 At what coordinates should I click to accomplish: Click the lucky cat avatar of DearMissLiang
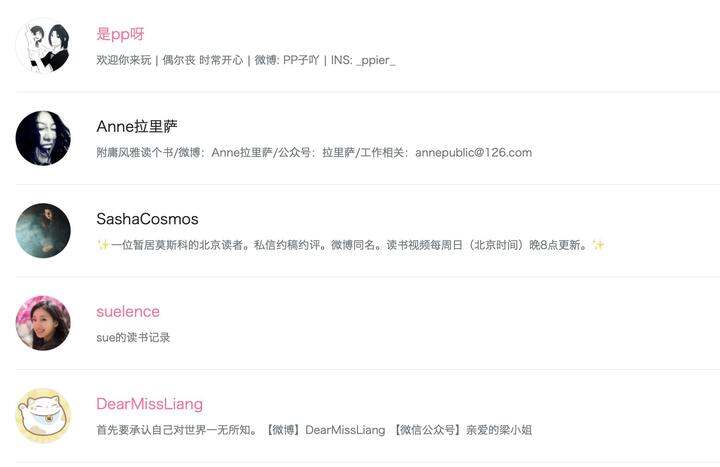pyautogui.click(x=43, y=415)
